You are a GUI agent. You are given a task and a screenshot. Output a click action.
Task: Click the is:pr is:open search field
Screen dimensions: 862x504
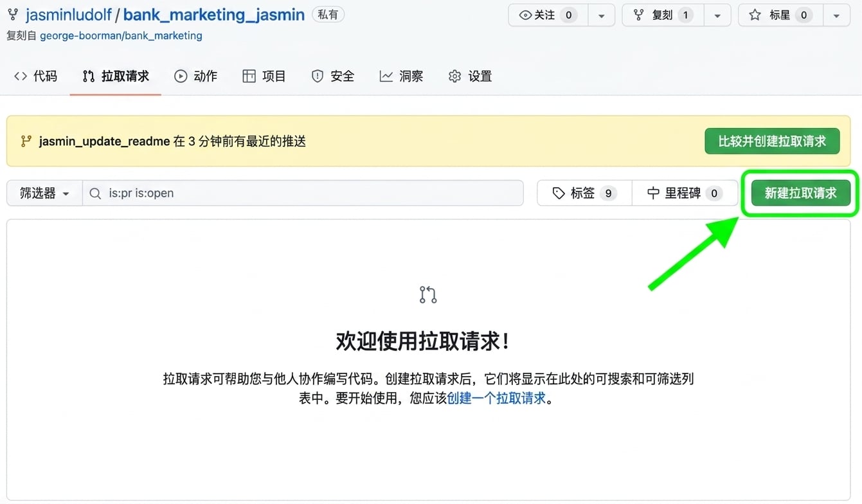tap(303, 193)
